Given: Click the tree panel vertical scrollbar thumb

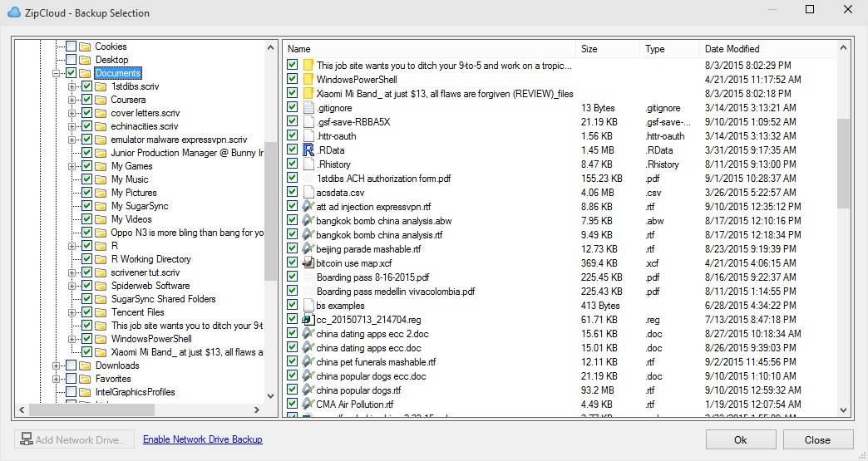Looking at the screenshot, I should pyautogui.click(x=270, y=211).
